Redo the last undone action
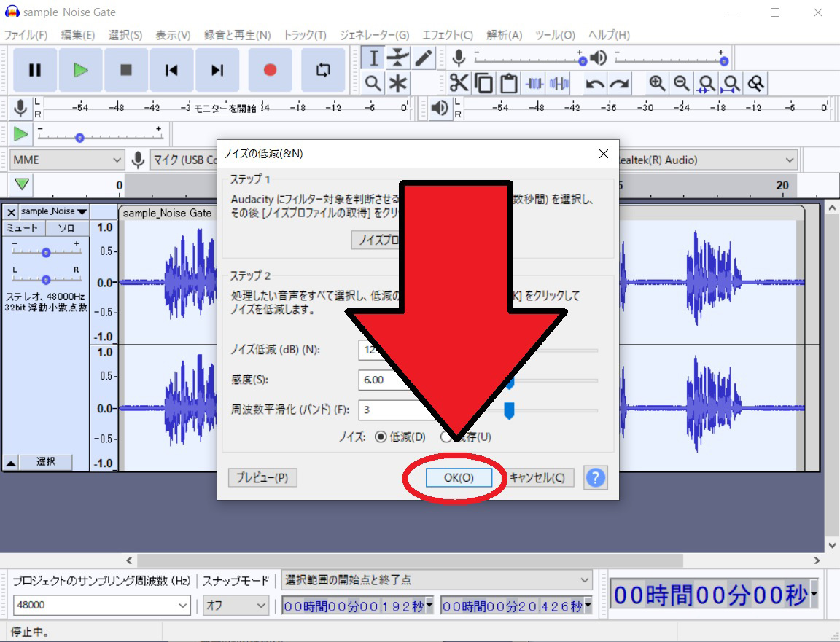This screenshot has height=642, width=840. tap(619, 84)
